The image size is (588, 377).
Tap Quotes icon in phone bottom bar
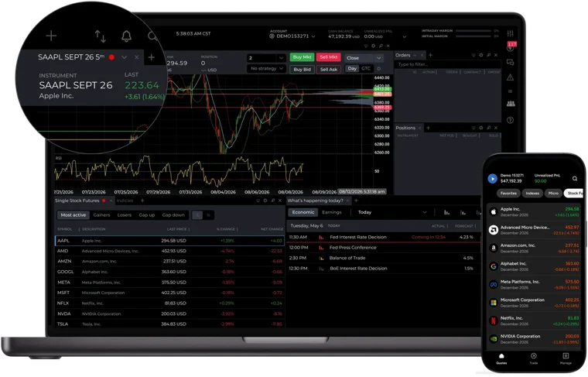point(501,358)
